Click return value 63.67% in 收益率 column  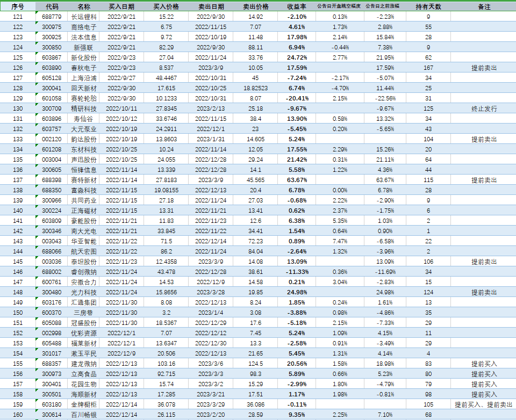click(x=297, y=180)
